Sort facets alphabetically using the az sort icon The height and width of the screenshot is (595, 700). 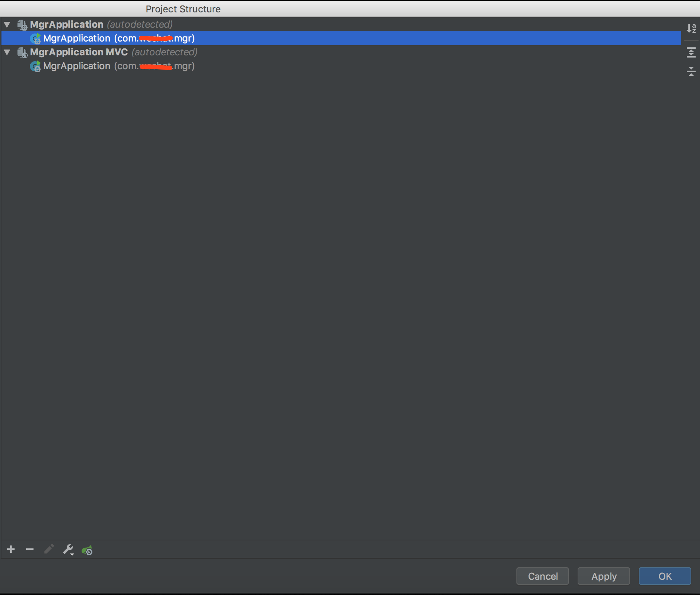(x=691, y=28)
